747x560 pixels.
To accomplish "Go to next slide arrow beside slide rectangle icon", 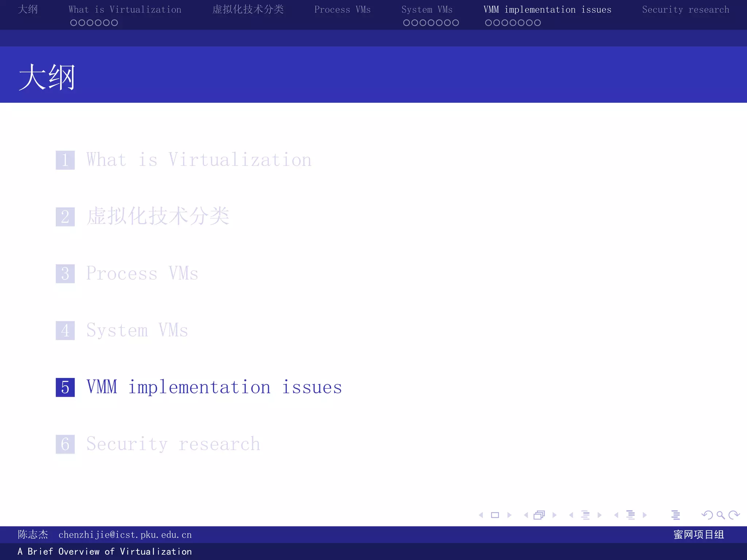I will point(510,515).
